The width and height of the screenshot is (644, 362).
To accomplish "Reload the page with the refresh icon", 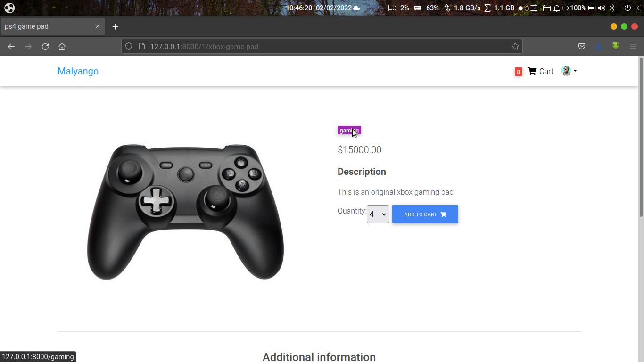I will coord(45,46).
